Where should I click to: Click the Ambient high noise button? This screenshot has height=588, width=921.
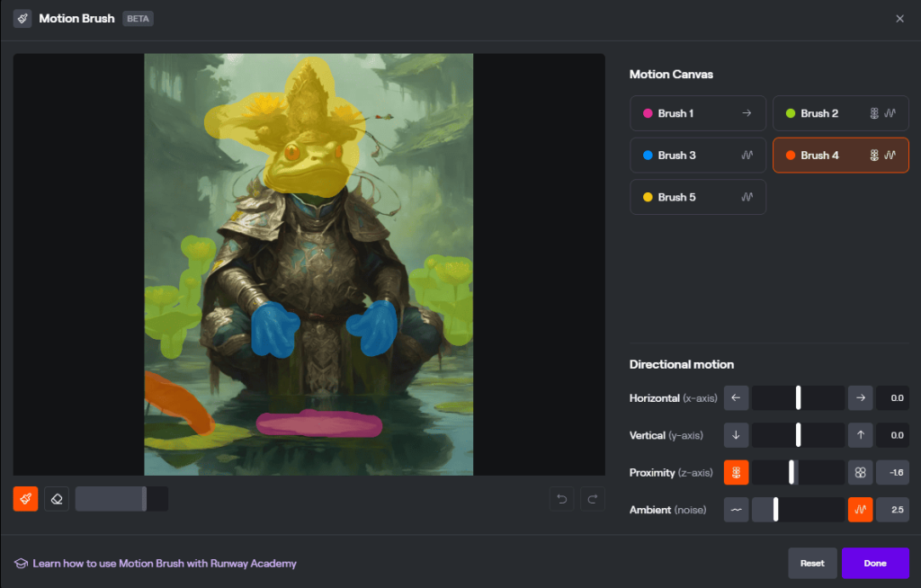click(x=861, y=510)
